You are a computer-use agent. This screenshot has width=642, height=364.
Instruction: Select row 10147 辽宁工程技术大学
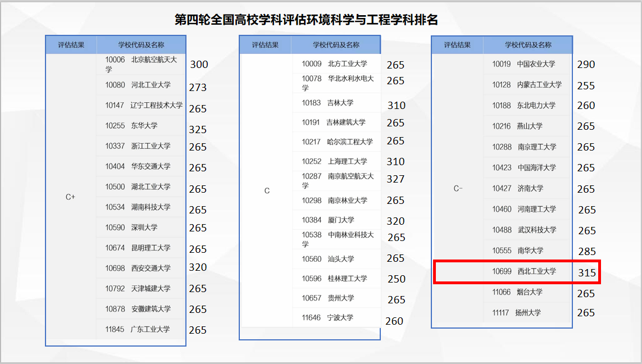141,106
